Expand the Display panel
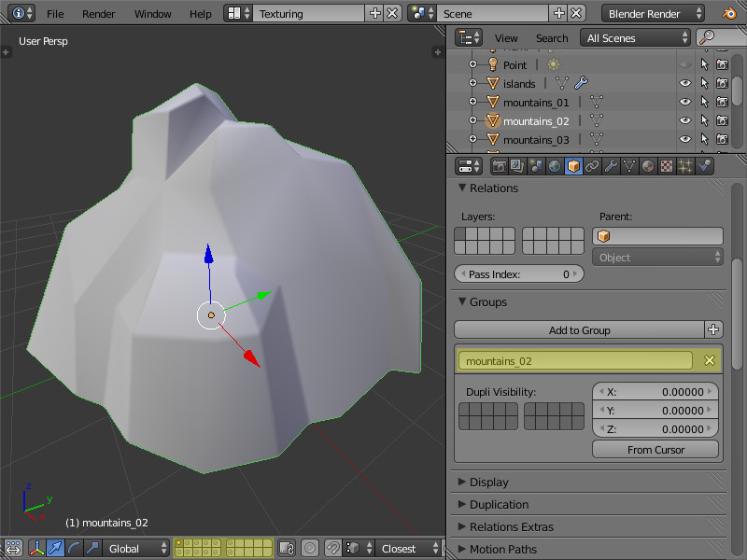This screenshot has width=747, height=560. [x=490, y=482]
